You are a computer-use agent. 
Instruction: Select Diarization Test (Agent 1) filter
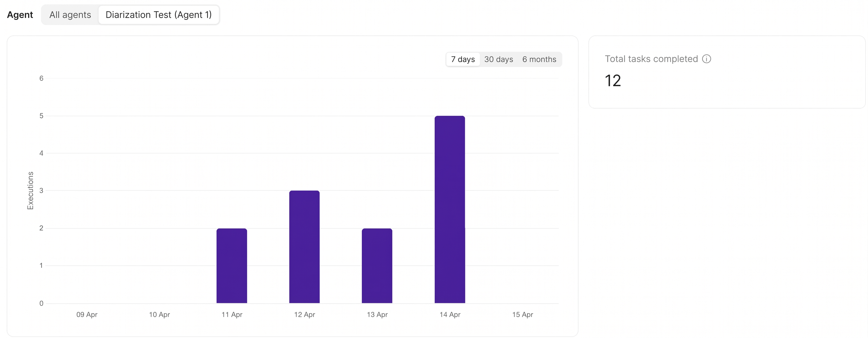158,15
